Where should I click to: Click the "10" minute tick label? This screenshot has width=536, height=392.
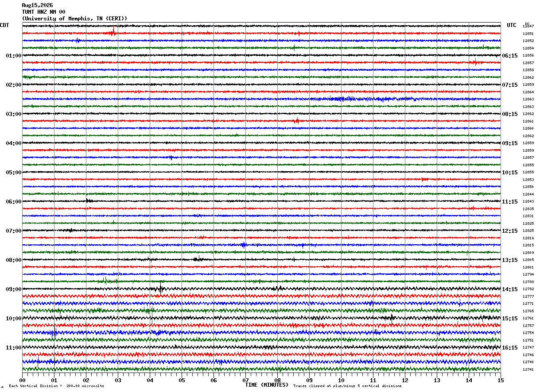(341, 380)
